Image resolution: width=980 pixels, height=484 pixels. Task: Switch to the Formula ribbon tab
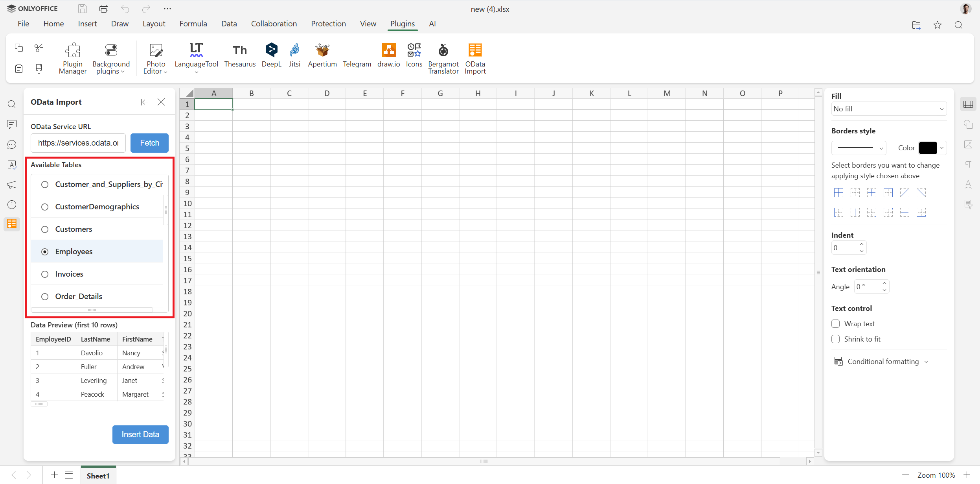[x=193, y=24]
